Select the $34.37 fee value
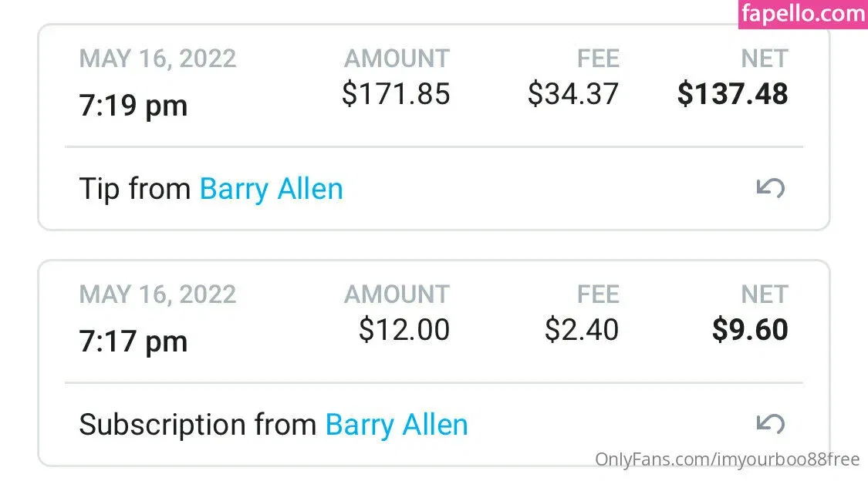The image size is (868, 491). point(572,94)
